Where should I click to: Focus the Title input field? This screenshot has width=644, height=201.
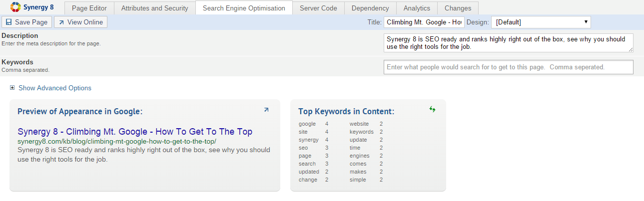coord(424,22)
